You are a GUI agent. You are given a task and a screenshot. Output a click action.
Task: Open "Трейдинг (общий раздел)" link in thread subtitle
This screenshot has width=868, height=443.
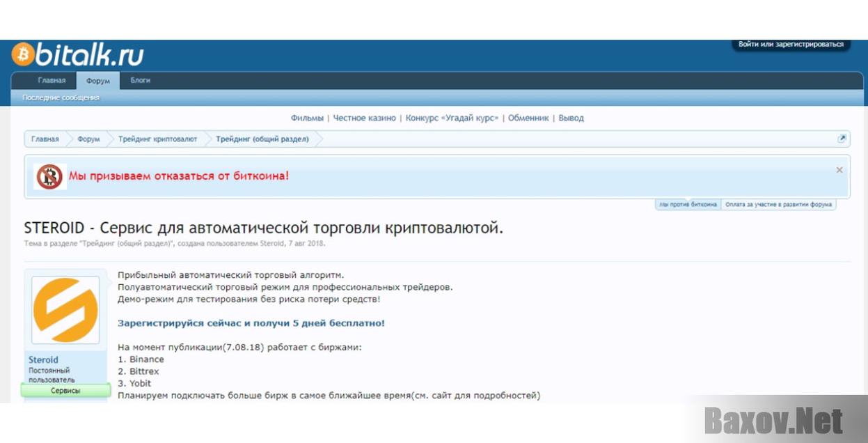click(x=128, y=244)
